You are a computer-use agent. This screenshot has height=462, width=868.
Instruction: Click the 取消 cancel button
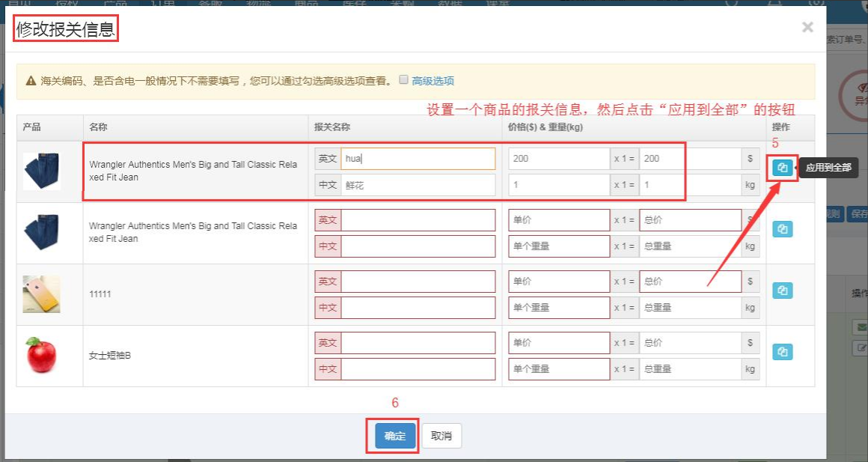point(441,436)
